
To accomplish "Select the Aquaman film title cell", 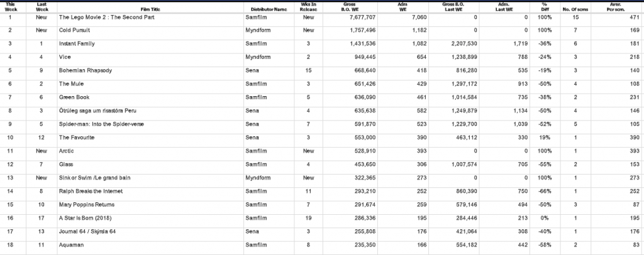I will pyautogui.click(x=71, y=244).
